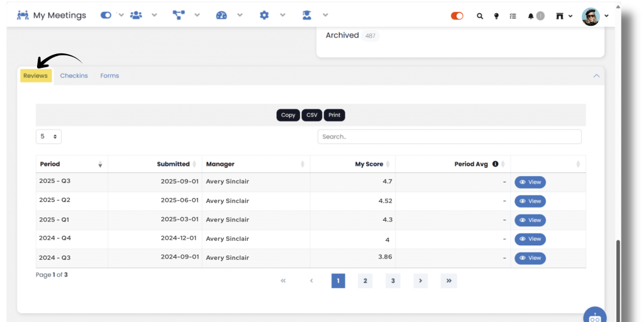View the 2025 - Q3 review
644x322 pixels.
(530, 182)
